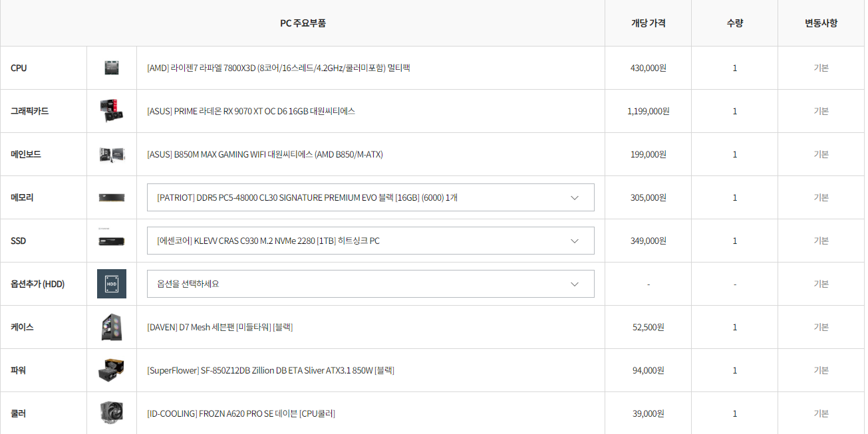Click the AMD Ryzen CPU product thumbnail

(111, 68)
